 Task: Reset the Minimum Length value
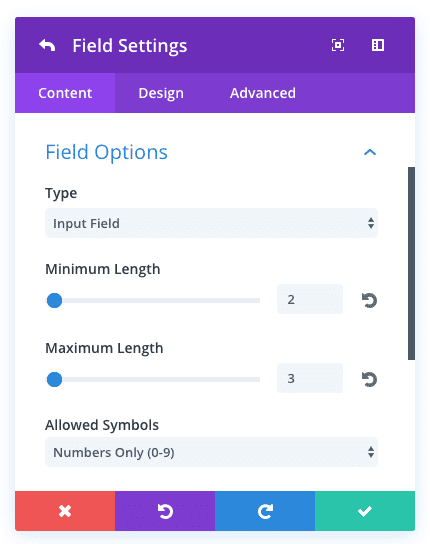click(369, 300)
